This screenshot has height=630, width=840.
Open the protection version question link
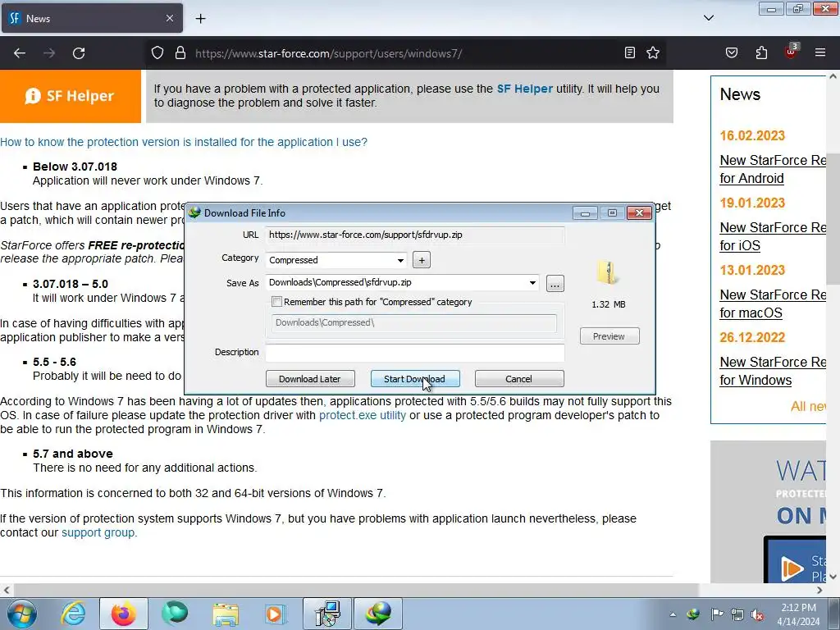tap(184, 142)
